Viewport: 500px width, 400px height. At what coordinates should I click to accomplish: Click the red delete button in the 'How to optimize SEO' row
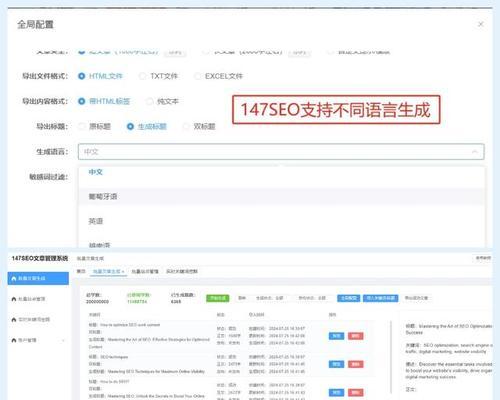(356, 336)
